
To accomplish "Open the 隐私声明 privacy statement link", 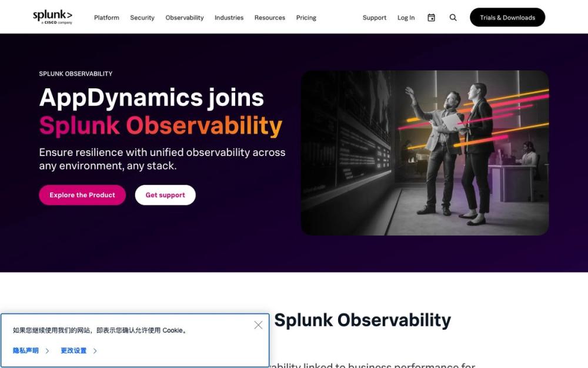I will coord(25,351).
